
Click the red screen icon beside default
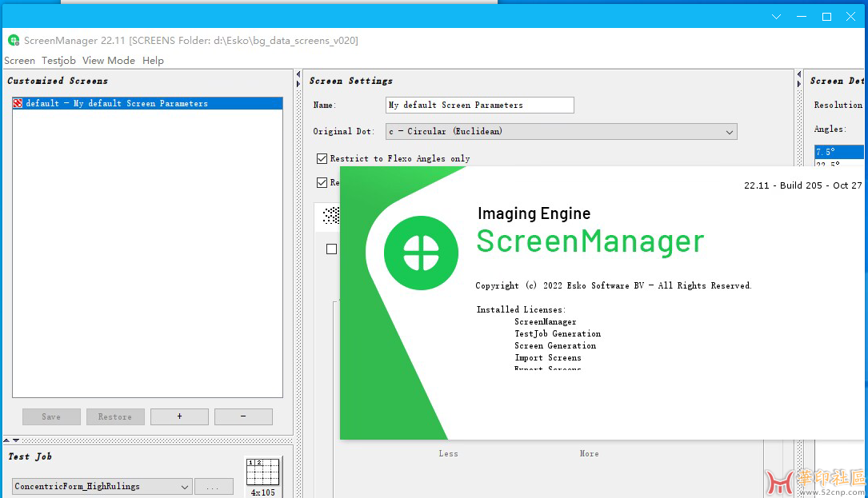click(18, 103)
